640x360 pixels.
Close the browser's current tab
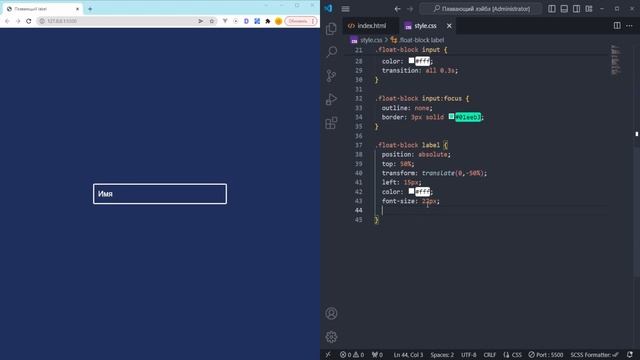[x=77, y=9]
